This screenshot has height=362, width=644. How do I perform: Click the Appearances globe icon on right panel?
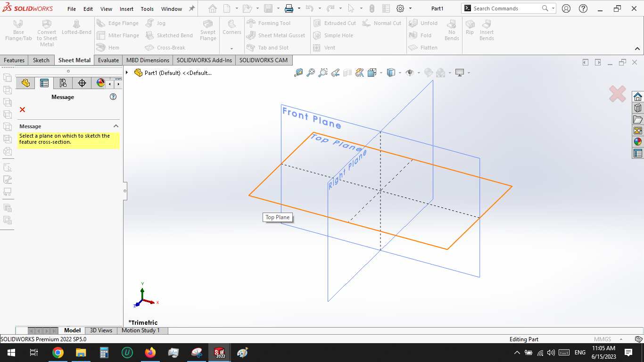[x=637, y=141]
